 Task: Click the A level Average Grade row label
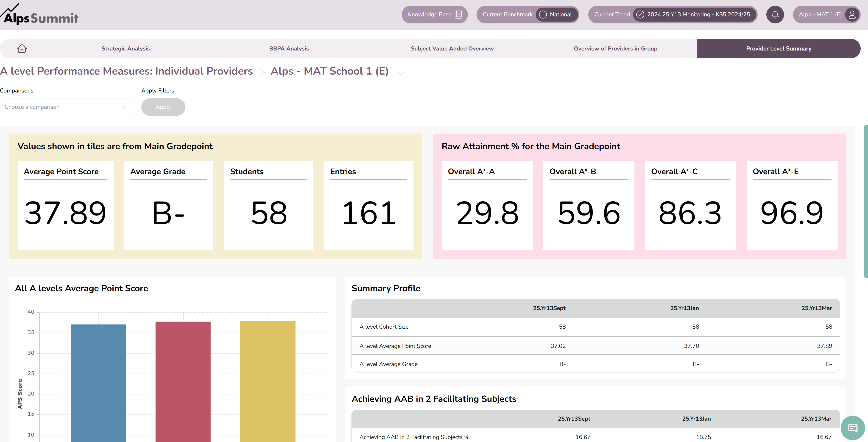388,364
